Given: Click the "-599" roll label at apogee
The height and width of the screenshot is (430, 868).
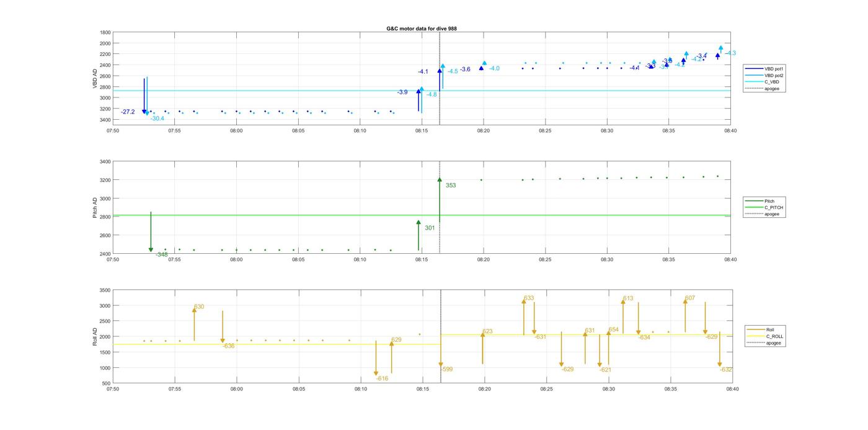Looking at the screenshot, I should [x=446, y=369].
